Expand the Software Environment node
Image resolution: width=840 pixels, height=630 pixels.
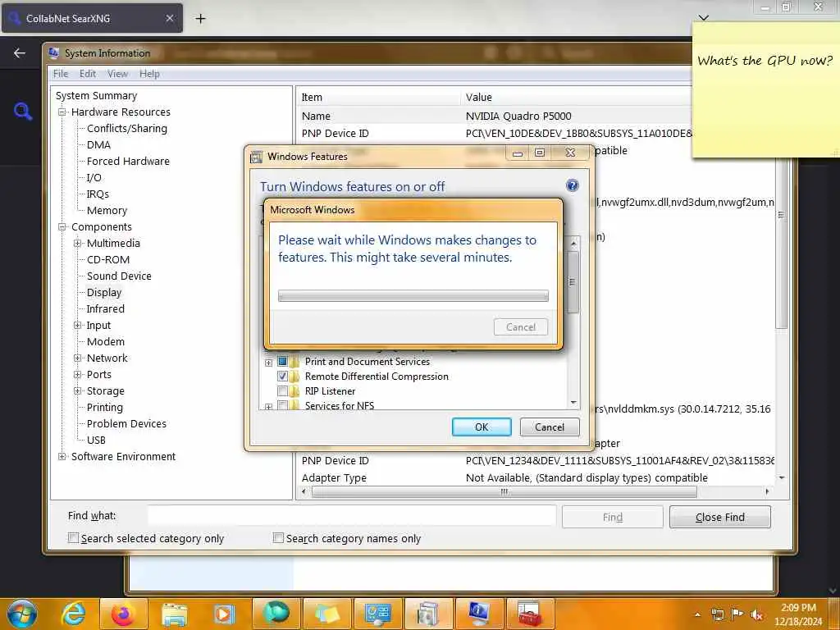point(62,456)
